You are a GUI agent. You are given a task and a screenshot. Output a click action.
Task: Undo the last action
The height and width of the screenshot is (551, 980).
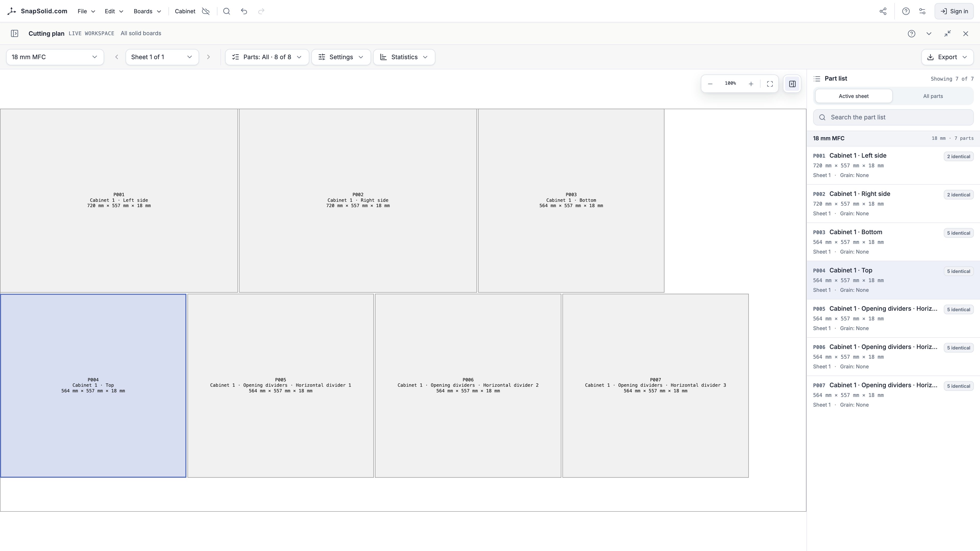(x=244, y=11)
